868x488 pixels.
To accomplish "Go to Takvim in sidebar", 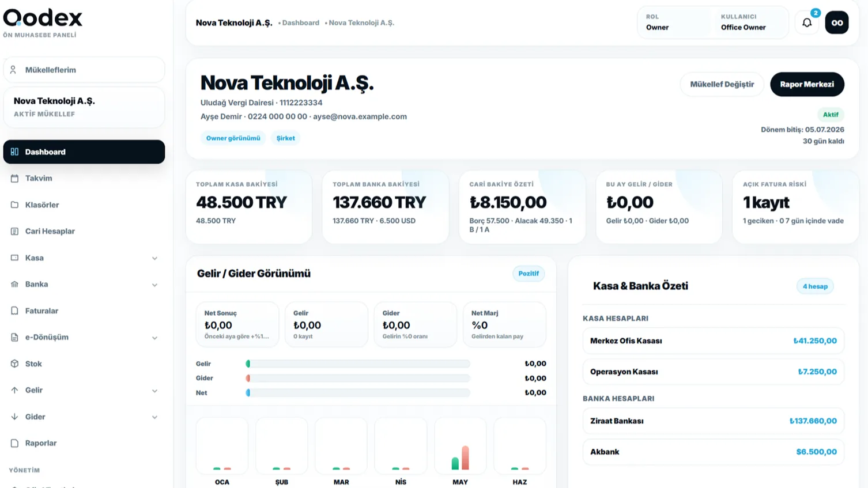I will pyautogui.click(x=84, y=179).
